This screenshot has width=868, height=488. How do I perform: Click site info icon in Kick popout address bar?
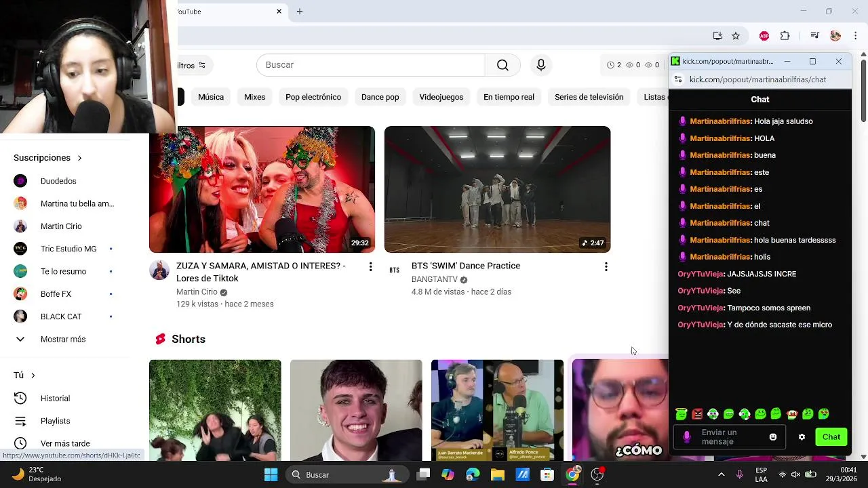677,79
